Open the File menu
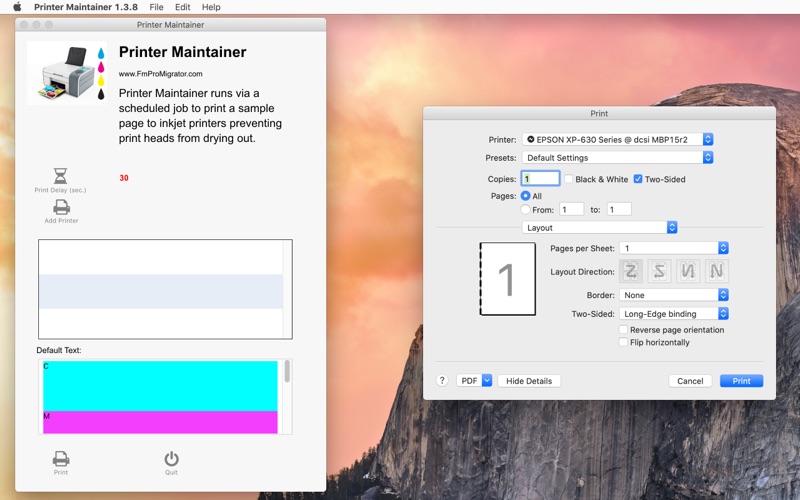The image size is (800, 500). tap(156, 7)
